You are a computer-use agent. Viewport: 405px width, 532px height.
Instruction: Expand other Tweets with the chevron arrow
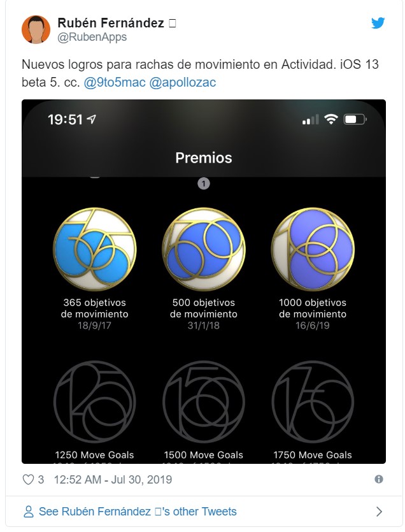tap(379, 512)
